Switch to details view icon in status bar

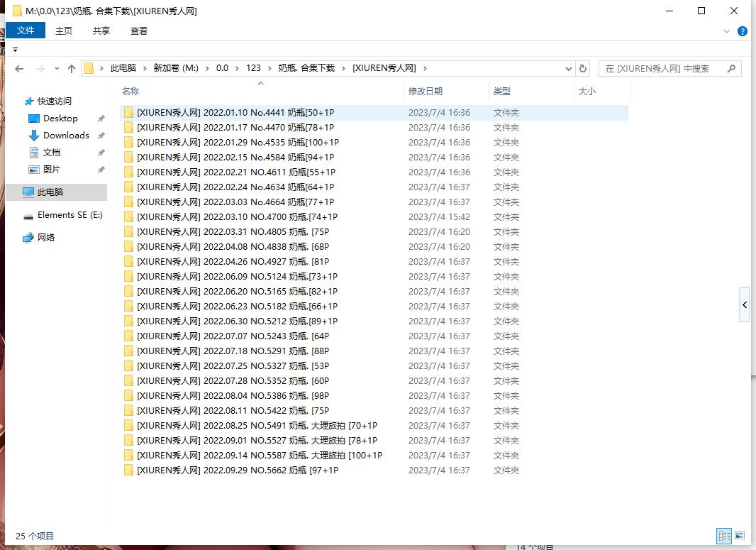click(724, 536)
